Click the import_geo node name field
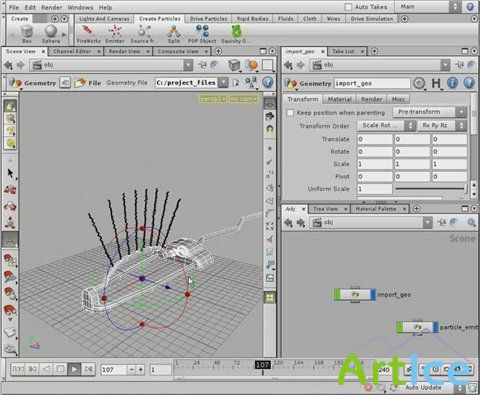480x395 pixels. click(x=372, y=83)
